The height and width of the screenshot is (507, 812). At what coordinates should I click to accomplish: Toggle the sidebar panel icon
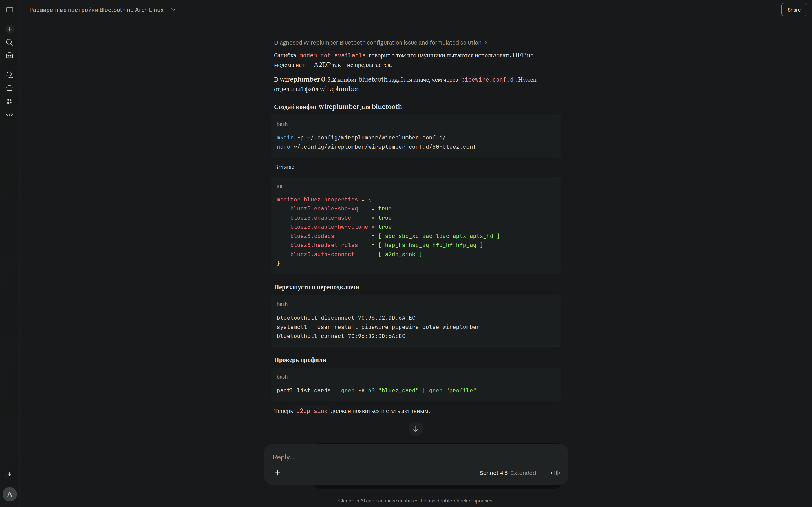pyautogui.click(x=10, y=10)
